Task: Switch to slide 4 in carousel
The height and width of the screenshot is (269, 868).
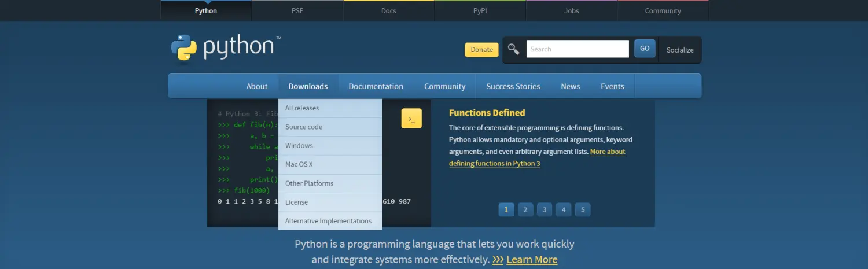Action: point(564,209)
